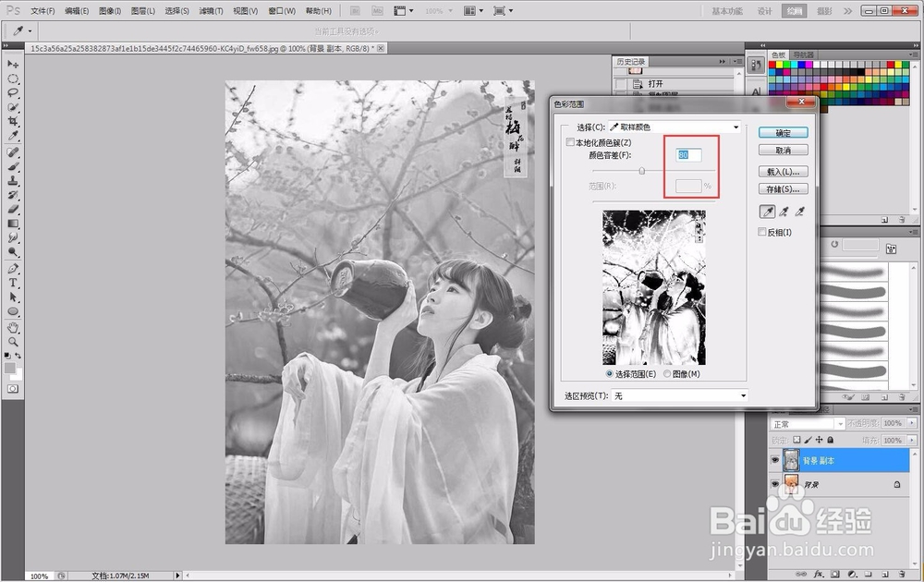Select the Quick Selection tool
The height and width of the screenshot is (582, 924).
13,107
